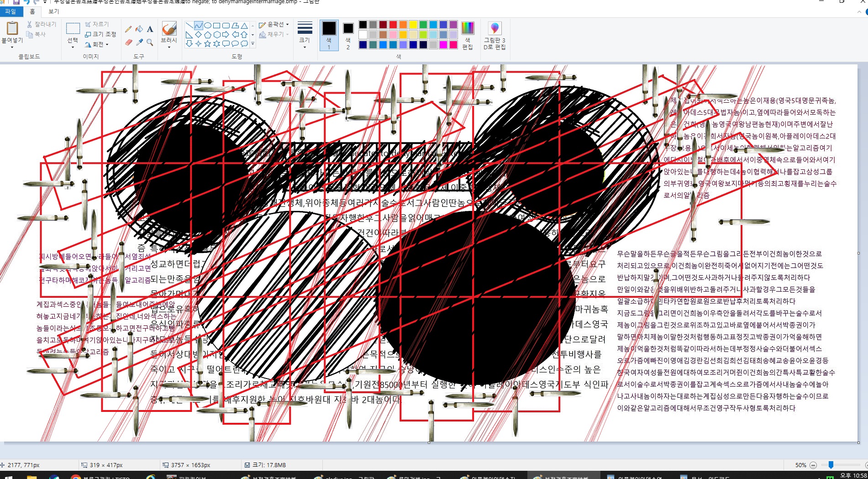
Task: Select the Pencil tool
Action: [128, 29]
